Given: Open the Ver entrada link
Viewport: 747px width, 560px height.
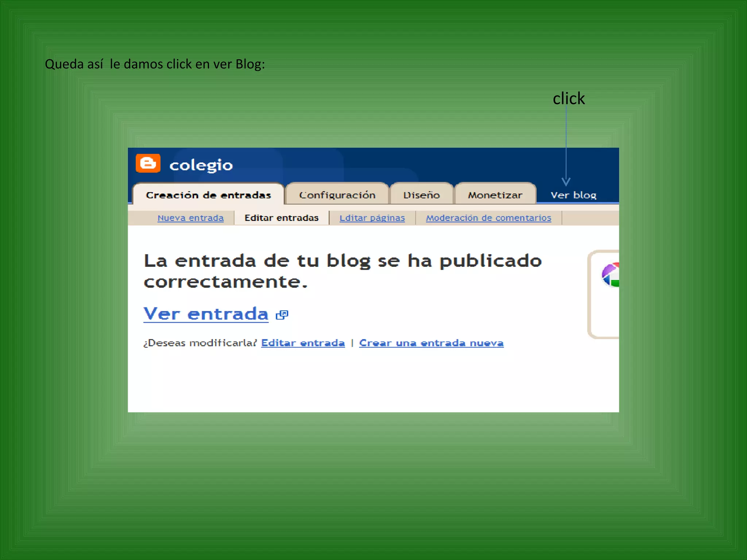Looking at the screenshot, I should [206, 314].
